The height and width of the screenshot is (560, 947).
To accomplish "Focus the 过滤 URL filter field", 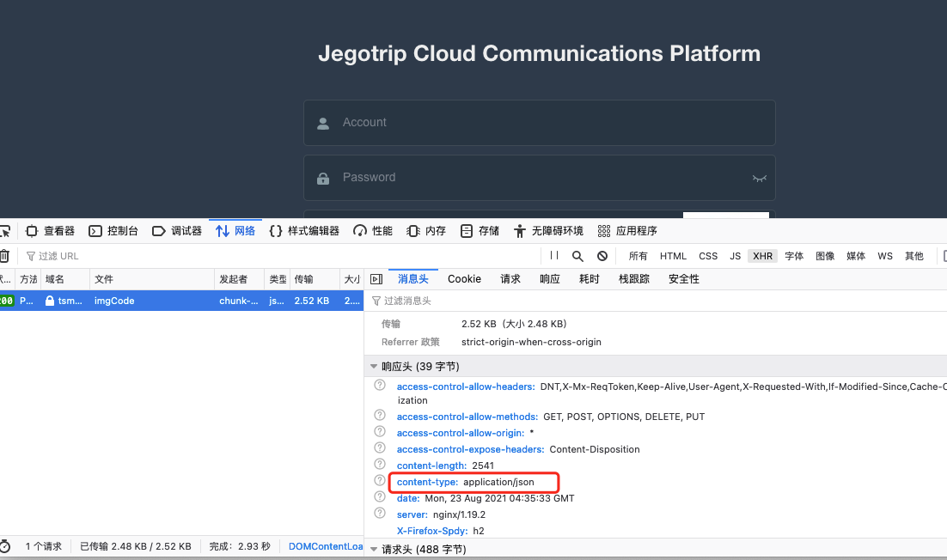I will pos(281,256).
